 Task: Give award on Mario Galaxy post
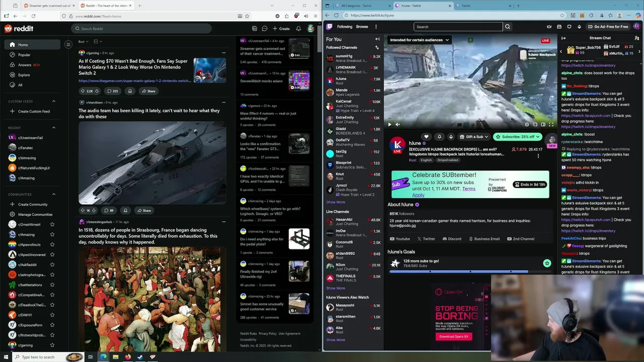pos(130,91)
